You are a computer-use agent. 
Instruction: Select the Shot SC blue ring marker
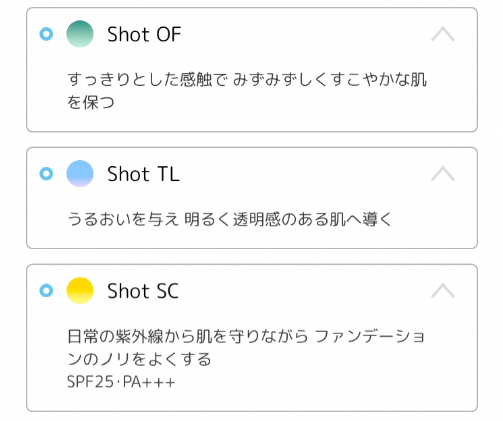[46, 290]
